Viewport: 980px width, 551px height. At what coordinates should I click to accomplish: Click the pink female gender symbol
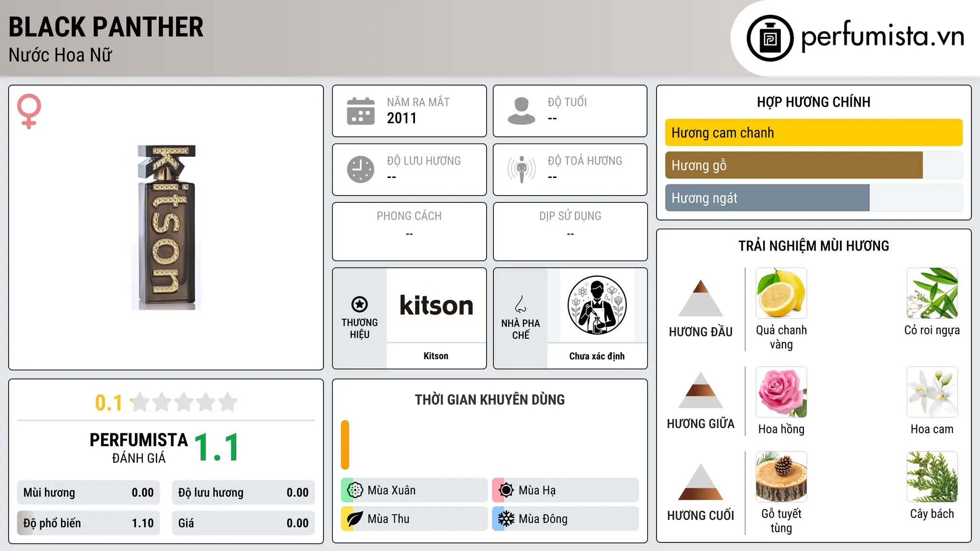(x=29, y=111)
